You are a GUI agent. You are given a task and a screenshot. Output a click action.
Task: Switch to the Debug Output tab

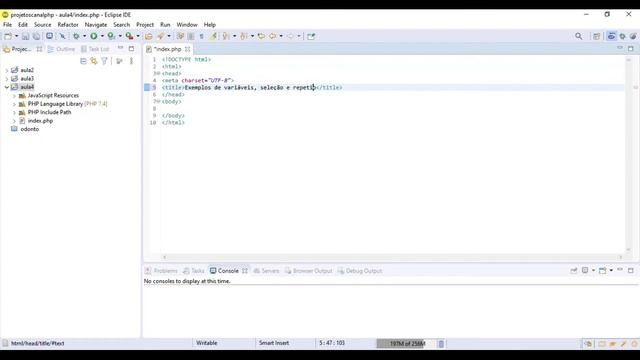tap(360, 271)
